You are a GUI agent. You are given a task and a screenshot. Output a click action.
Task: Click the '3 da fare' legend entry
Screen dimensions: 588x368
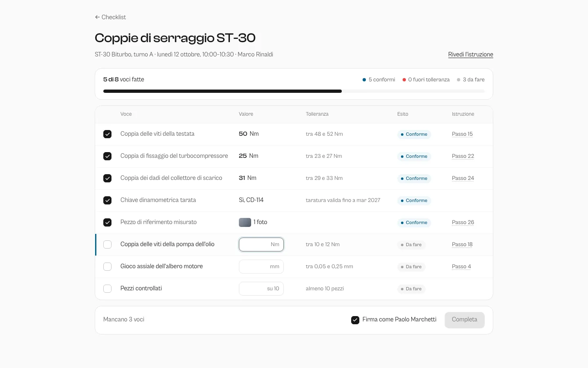(471, 80)
